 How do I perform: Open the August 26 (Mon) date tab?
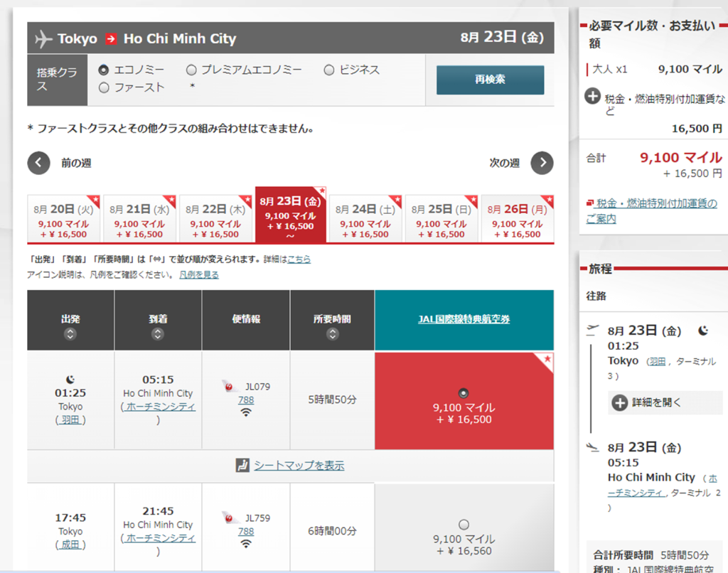(x=517, y=219)
